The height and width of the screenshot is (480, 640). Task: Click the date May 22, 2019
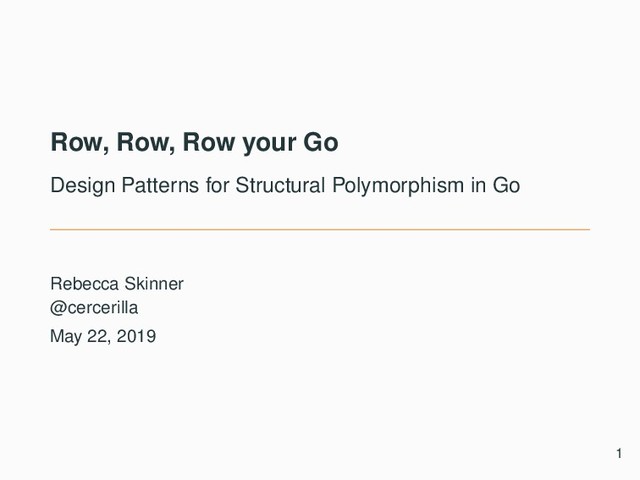[103, 336]
